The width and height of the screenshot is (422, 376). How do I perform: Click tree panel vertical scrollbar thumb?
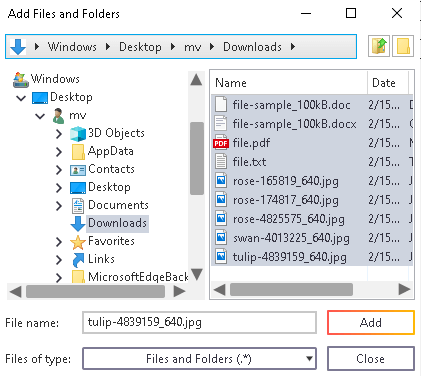(197, 158)
